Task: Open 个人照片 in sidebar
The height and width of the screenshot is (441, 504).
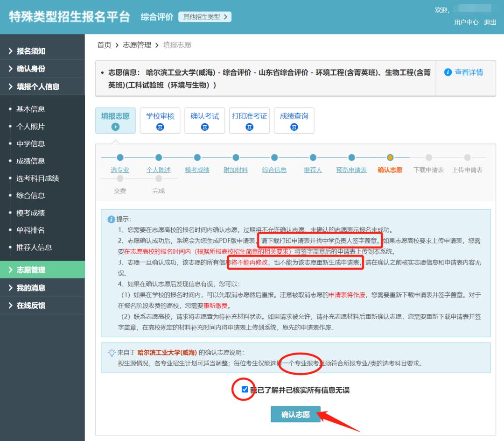Action: [30, 127]
